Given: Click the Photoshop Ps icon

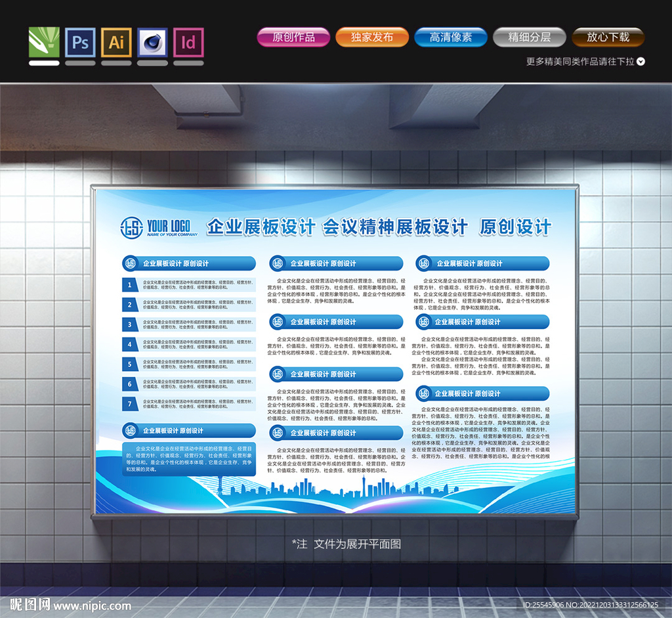Looking at the screenshot, I should pyautogui.click(x=80, y=42).
